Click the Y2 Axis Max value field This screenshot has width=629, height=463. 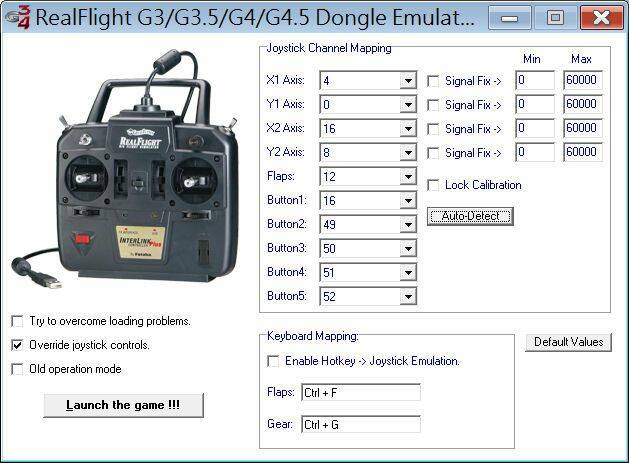tap(582, 153)
